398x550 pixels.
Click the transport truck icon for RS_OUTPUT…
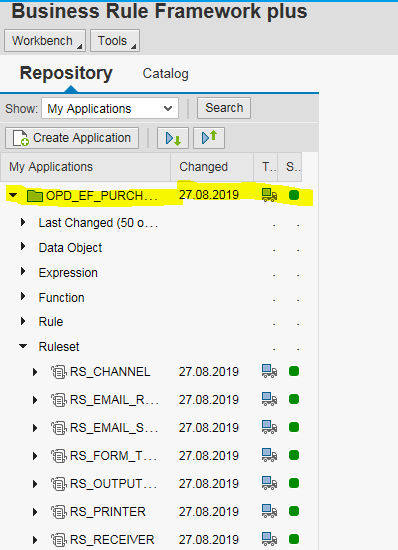pyautogui.click(x=269, y=483)
